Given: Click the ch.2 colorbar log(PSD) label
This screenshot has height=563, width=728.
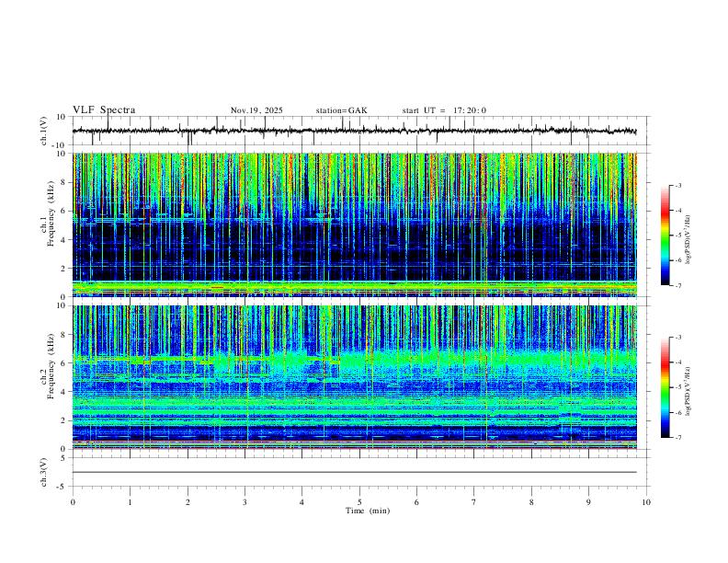Looking at the screenshot, I should pyautogui.click(x=688, y=391).
